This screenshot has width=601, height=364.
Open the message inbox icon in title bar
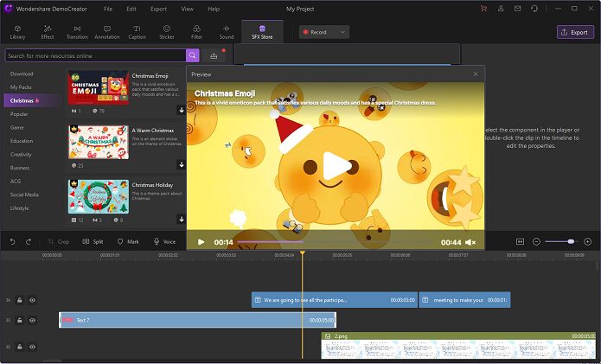click(x=517, y=9)
